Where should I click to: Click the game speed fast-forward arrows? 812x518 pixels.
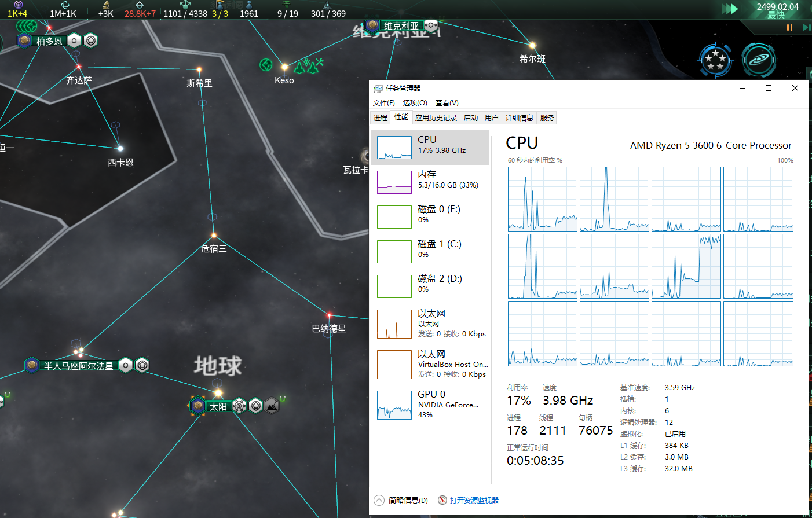[730, 9]
